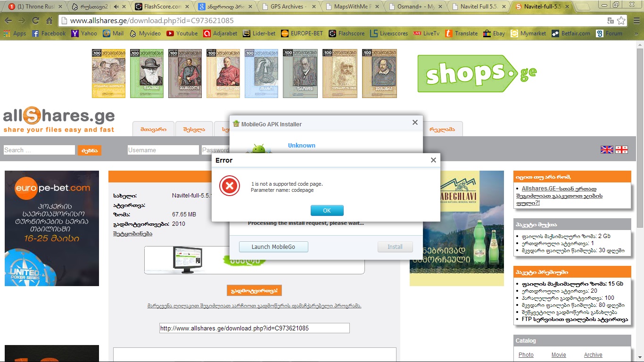Click the orange search button beside Search field
This screenshot has height=362, width=644.
tap(90, 150)
